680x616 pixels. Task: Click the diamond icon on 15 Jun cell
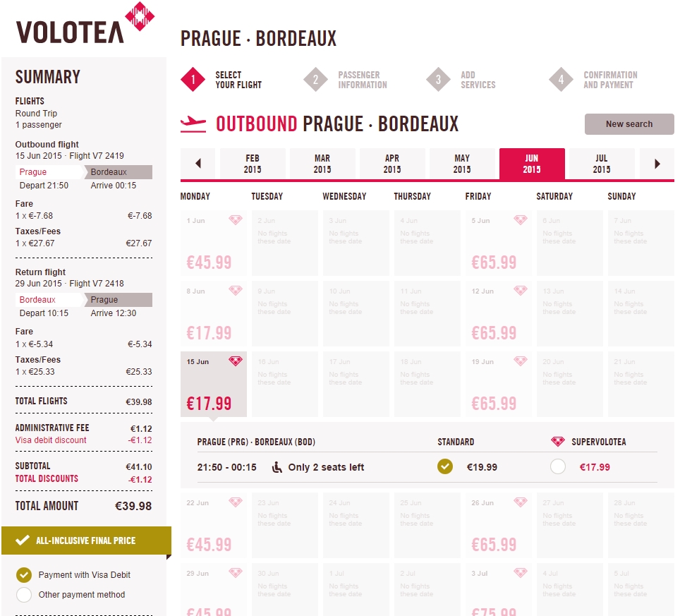coord(236,361)
